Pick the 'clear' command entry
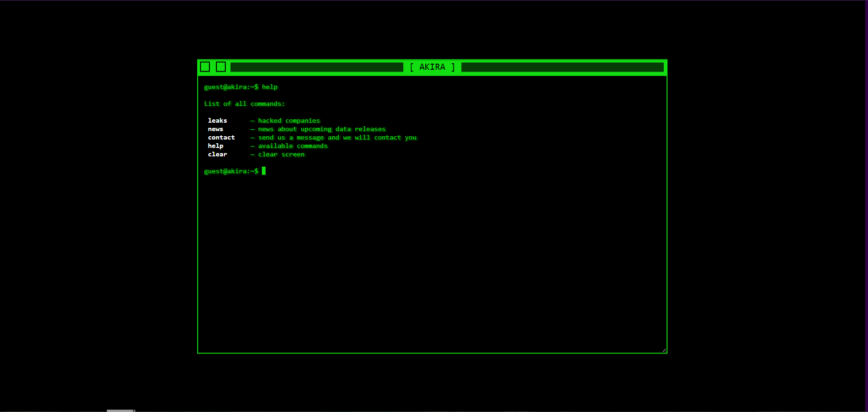 (x=217, y=154)
